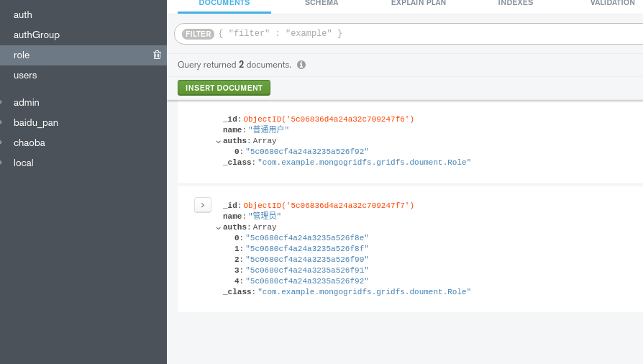
Task: Click ObjectID ending in 247f7
Action: pyautogui.click(x=329, y=205)
